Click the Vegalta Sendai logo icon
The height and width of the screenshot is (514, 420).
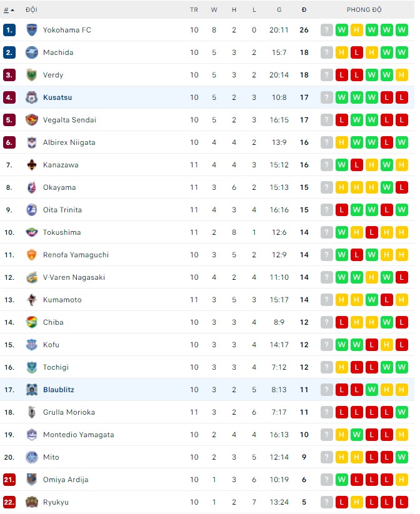click(x=32, y=120)
